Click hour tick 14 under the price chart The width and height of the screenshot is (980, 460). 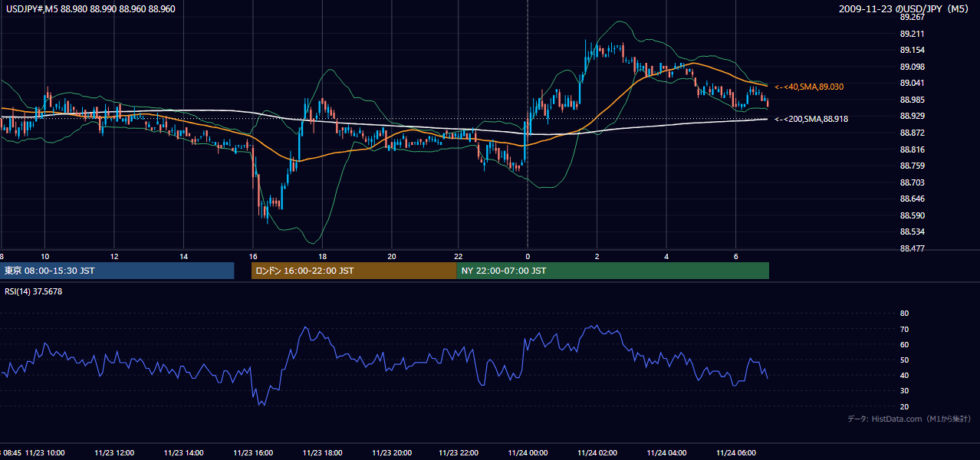click(x=183, y=256)
